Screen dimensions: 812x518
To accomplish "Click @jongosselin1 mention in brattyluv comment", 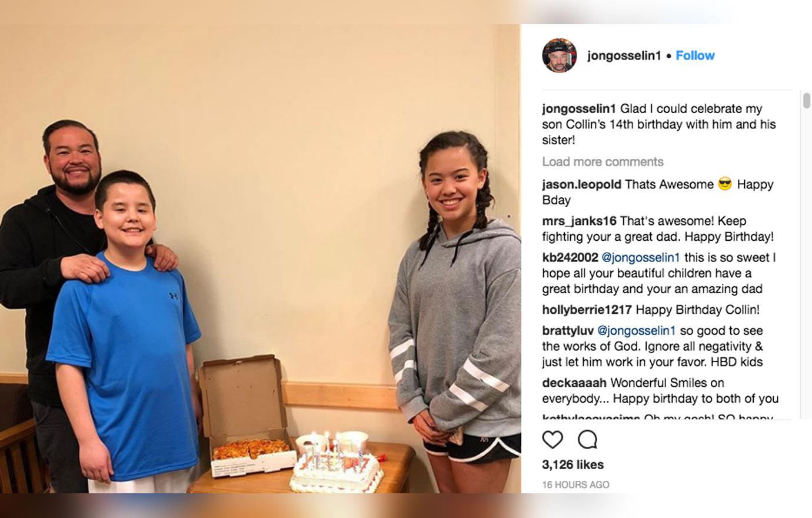I will 636,331.
